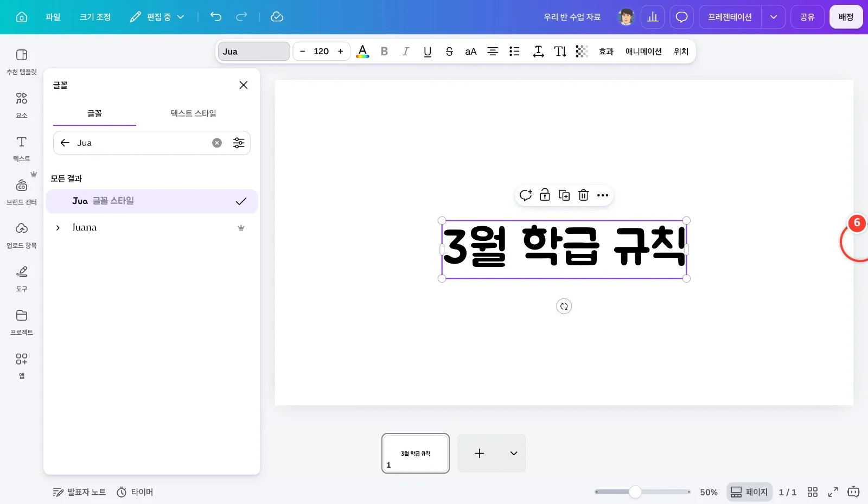Open 앱 apps sidebar
Screen dimensions: 868x504
point(22,366)
